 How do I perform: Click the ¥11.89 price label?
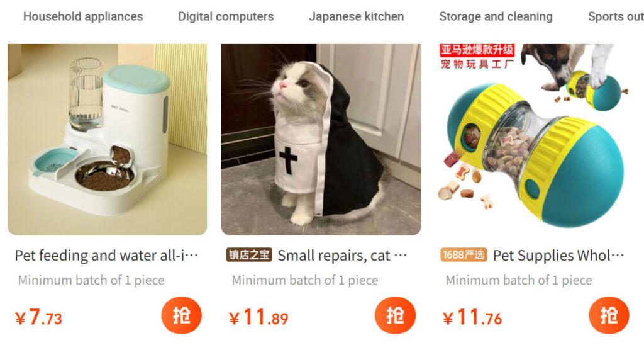coord(258,318)
